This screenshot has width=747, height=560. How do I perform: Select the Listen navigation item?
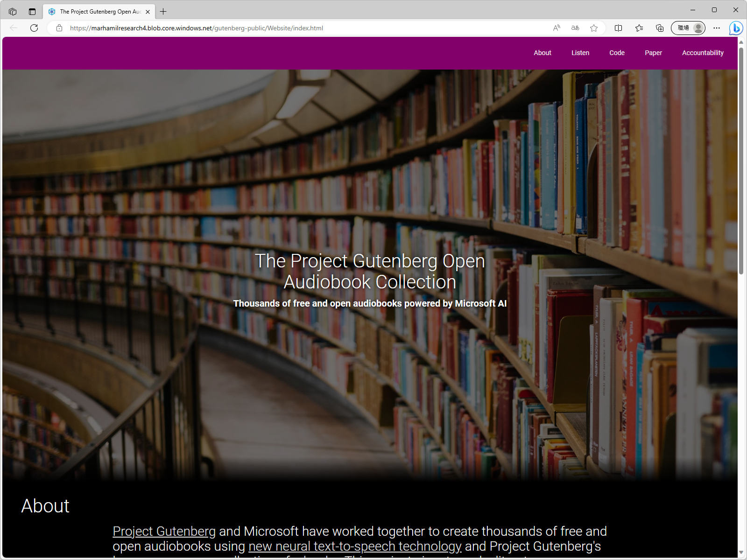580,53
